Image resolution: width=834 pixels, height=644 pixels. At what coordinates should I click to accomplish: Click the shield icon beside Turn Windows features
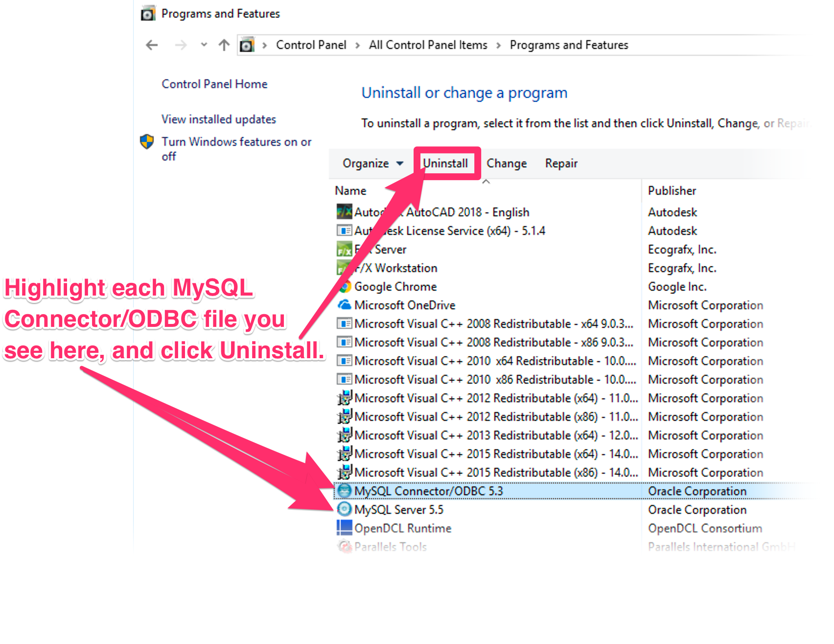pyautogui.click(x=145, y=141)
